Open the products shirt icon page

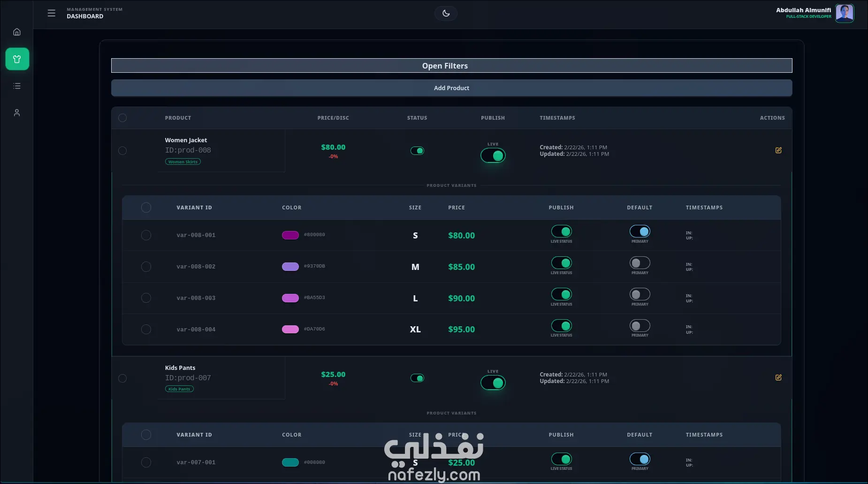click(17, 59)
